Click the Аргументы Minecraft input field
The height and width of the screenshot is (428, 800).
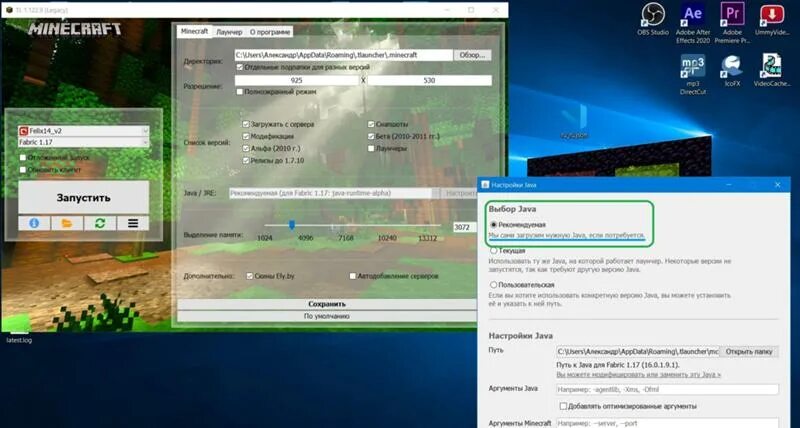point(667,423)
